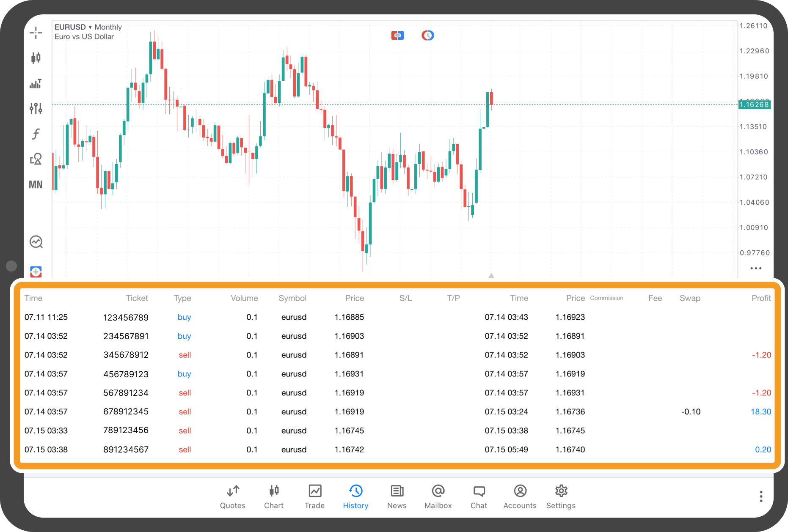
Task: Open the drawing objects shapes icon
Action: coord(36,159)
